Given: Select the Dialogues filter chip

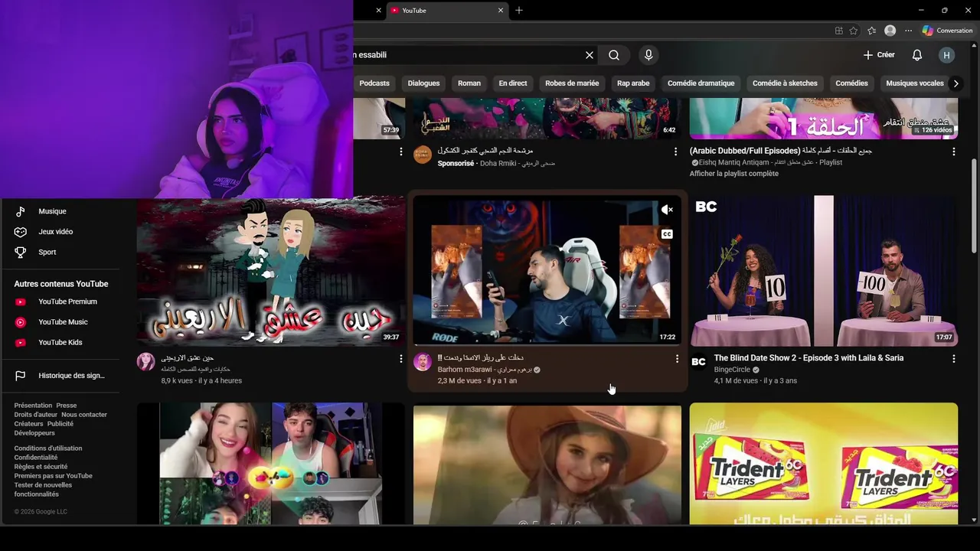Looking at the screenshot, I should click(x=423, y=83).
